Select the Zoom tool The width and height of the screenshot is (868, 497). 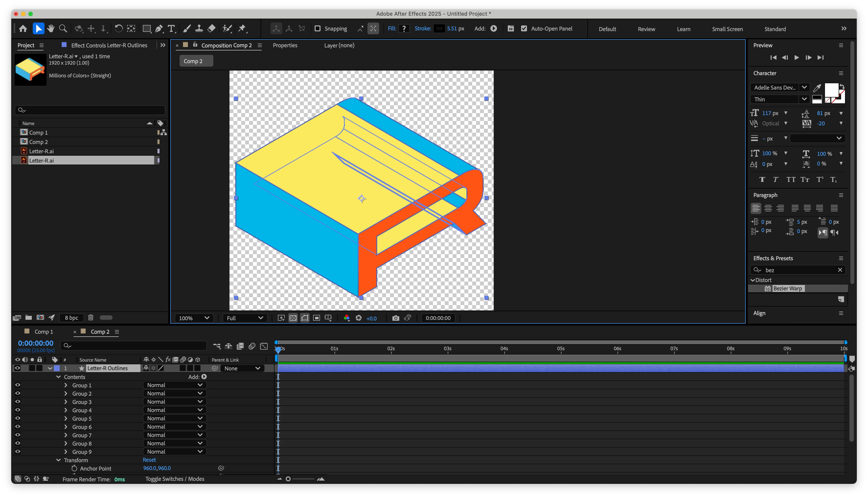point(63,29)
